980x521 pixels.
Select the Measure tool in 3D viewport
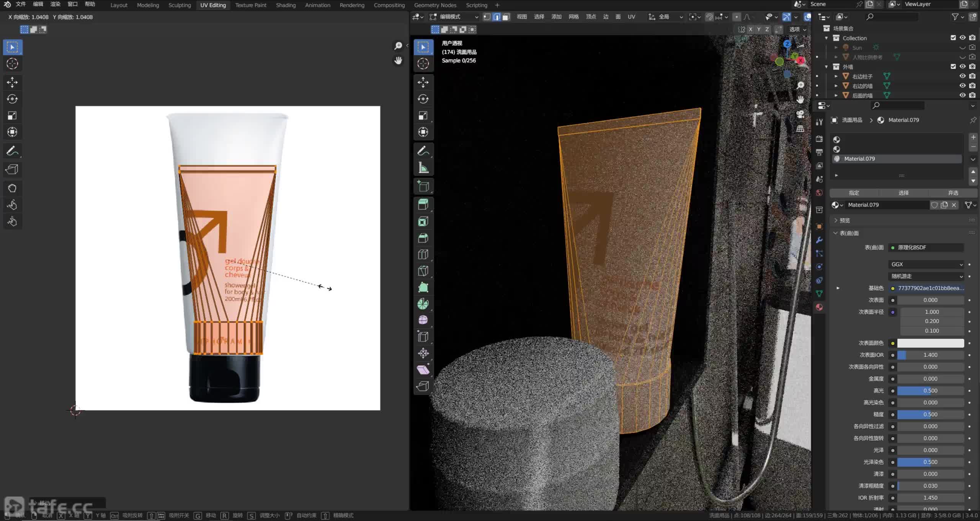pyautogui.click(x=423, y=168)
